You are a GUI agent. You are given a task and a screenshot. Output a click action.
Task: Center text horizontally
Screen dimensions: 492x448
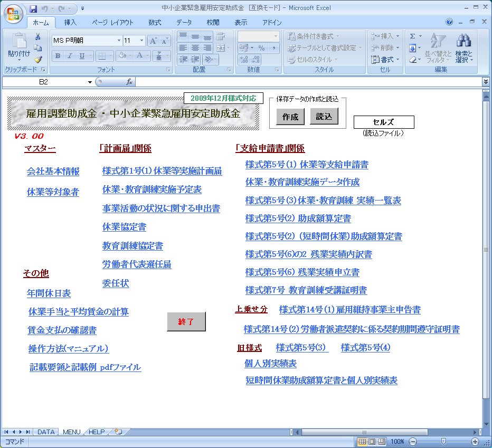coord(195,47)
